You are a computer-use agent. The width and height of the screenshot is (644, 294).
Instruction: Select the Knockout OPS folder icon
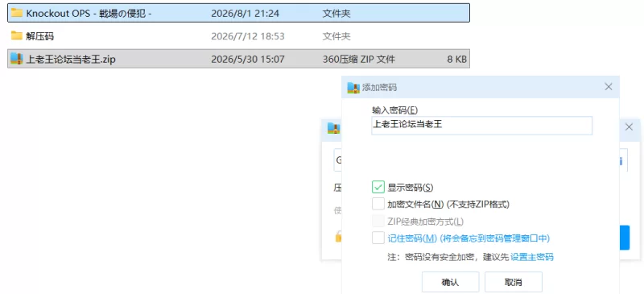click(16, 13)
